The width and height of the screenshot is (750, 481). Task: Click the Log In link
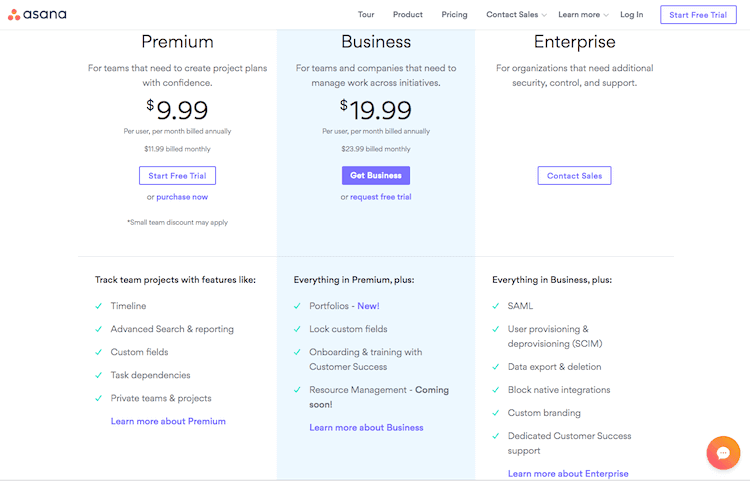click(x=631, y=15)
